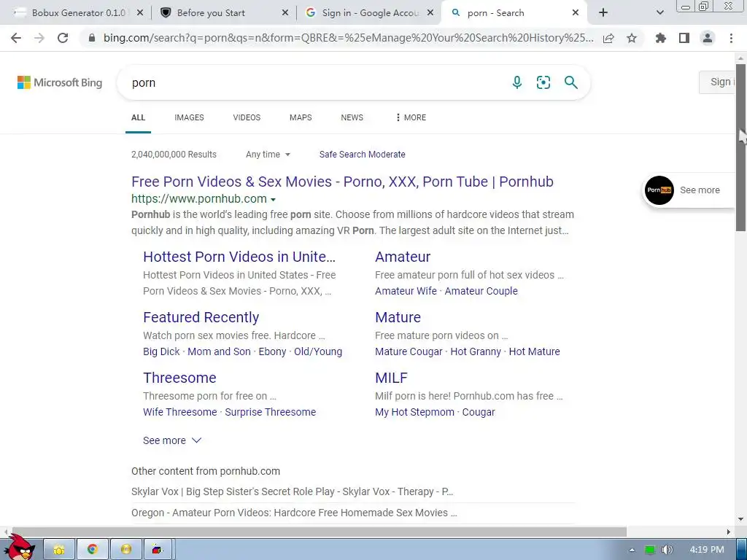Open the Chrome profile avatar menu
Viewport: 747px width, 560px height.
point(708,38)
